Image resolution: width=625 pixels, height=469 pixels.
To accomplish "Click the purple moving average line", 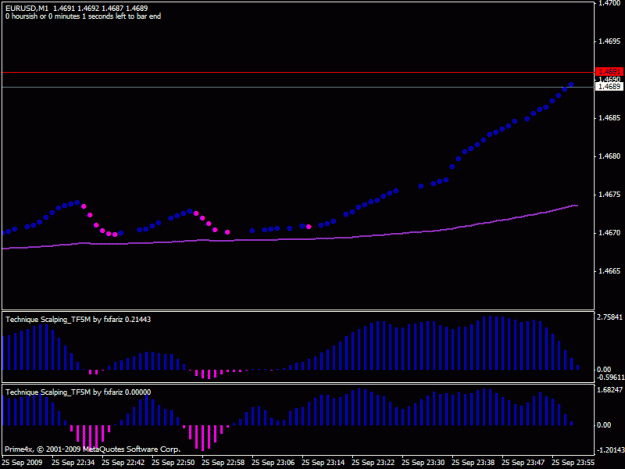I will pyautogui.click(x=290, y=238).
